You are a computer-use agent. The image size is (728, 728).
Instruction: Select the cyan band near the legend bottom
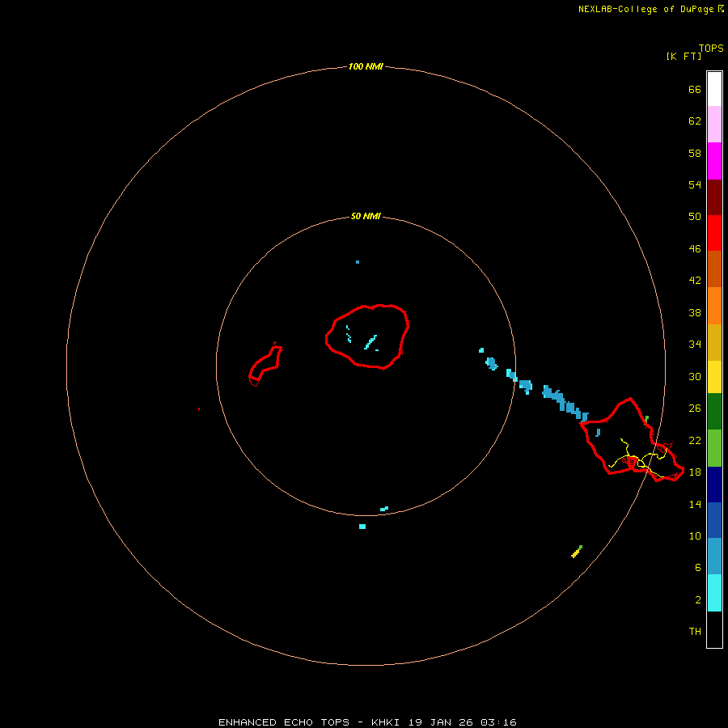coord(714,593)
